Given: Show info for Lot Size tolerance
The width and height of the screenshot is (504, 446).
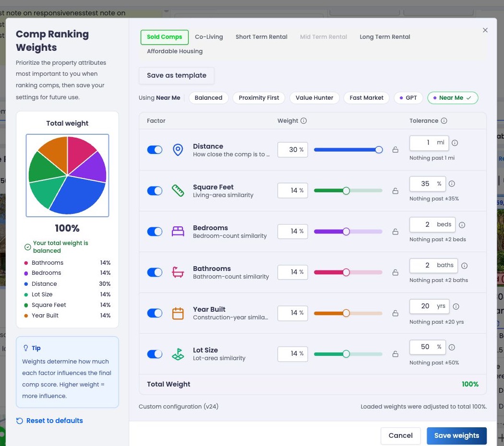Looking at the screenshot, I should click(452, 347).
